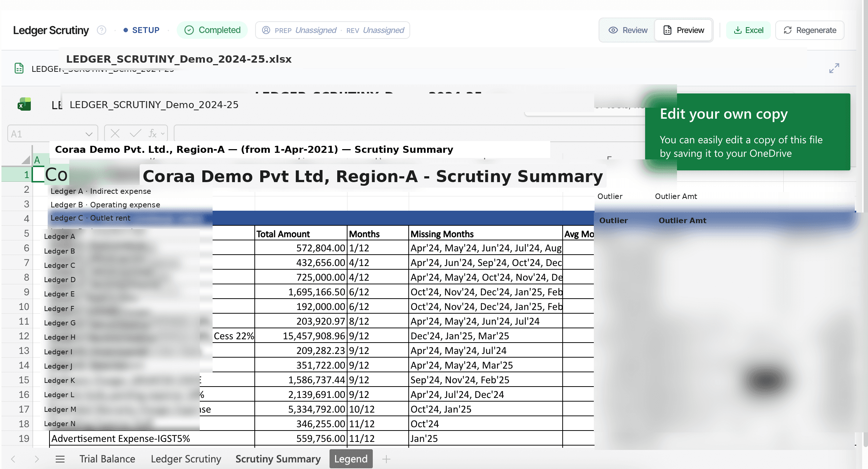The width and height of the screenshot is (868, 469).
Task: Click the help question mark icon
Action: 102,30
